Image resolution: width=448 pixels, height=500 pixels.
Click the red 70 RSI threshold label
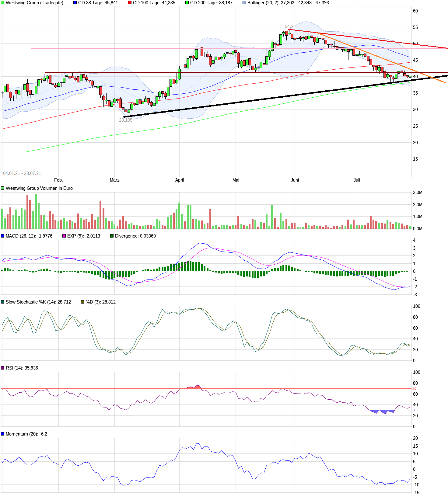click(x=415, y=389)
